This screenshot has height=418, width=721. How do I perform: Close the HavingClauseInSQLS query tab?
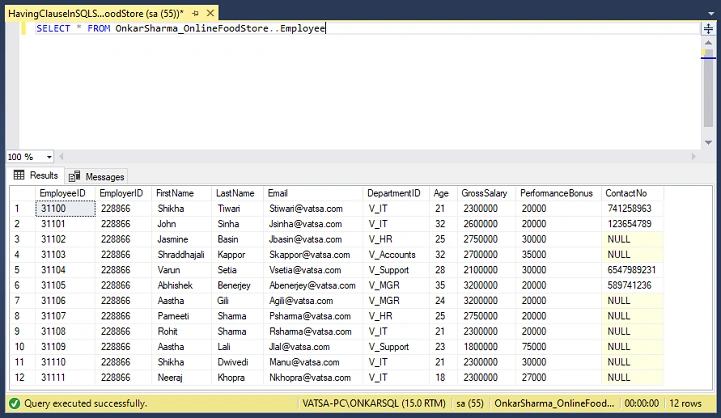[x=210, y=13]
